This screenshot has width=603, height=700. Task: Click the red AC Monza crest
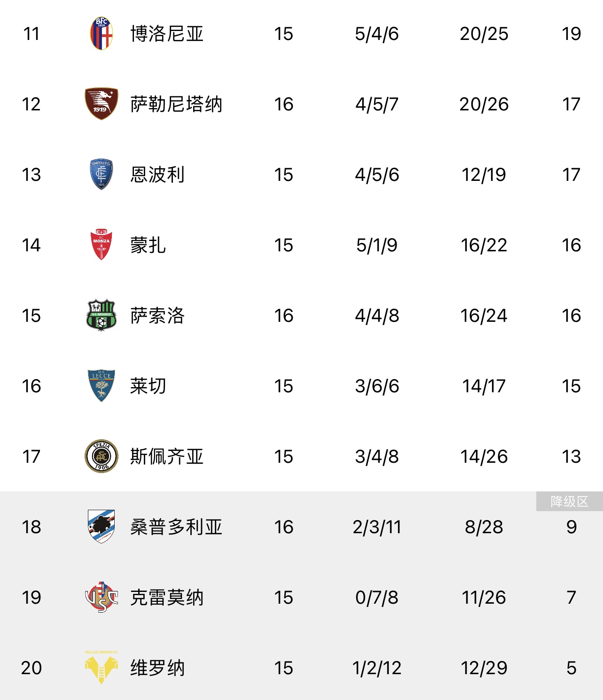pyautogui.click(x=101, y=245)
